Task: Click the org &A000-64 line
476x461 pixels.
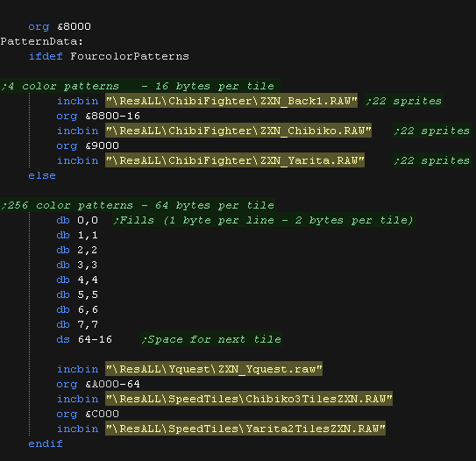Action: tap(98, 384)
